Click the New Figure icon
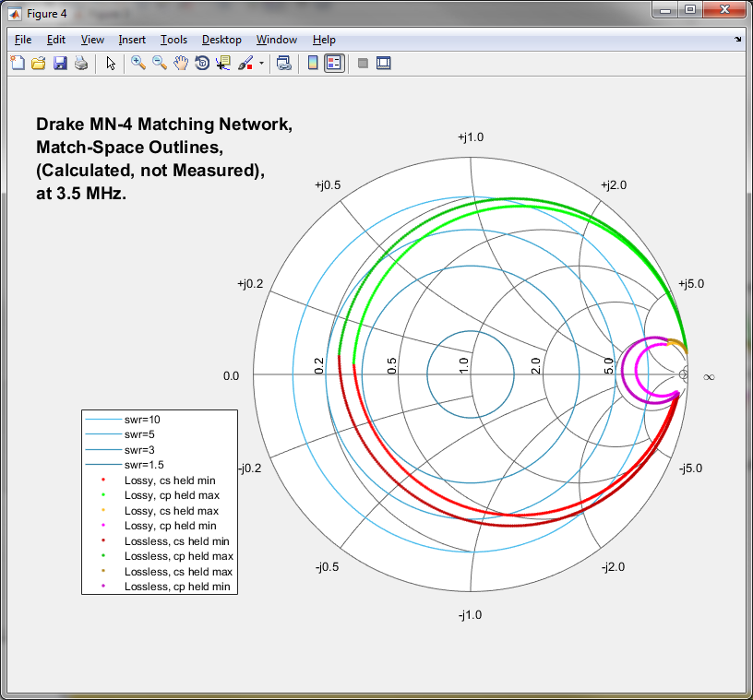 click(18, 63)
